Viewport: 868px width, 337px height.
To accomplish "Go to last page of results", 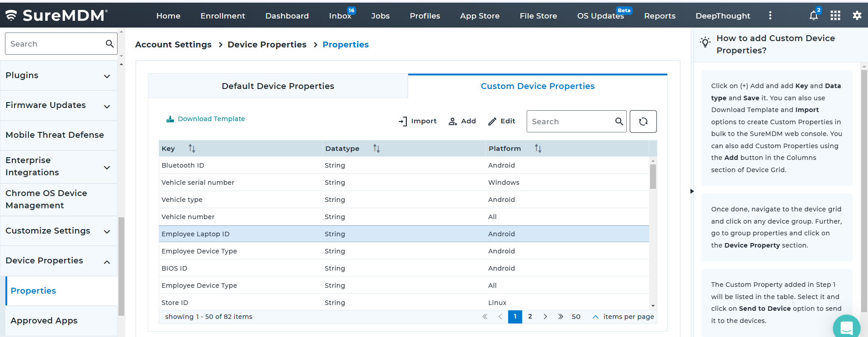I will pos(561,317).
